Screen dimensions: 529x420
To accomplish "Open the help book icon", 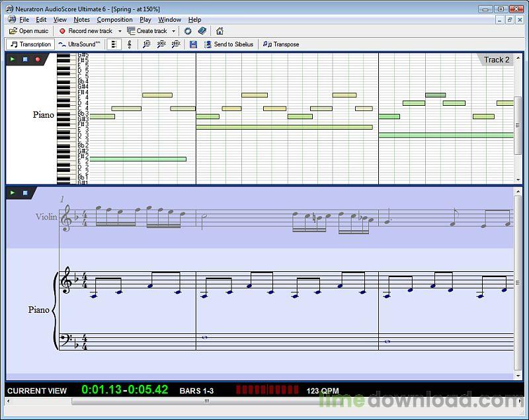I will click(x=202, y=31).
